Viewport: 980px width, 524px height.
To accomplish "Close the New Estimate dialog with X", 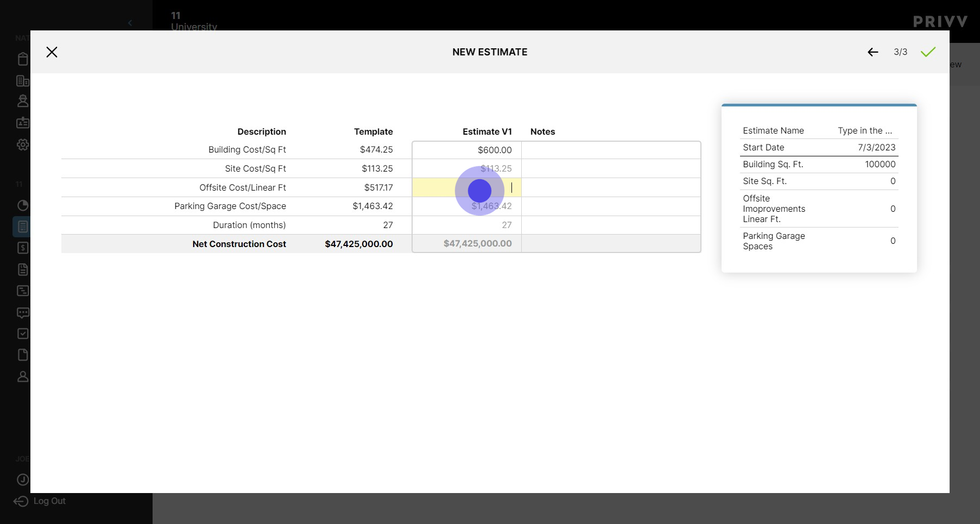I will pos(52,52).
